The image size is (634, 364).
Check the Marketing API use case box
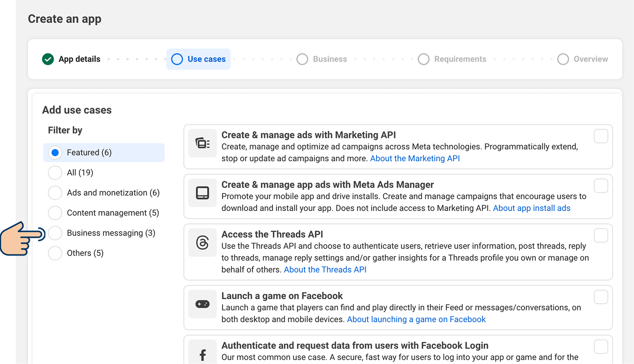[601, 136]
